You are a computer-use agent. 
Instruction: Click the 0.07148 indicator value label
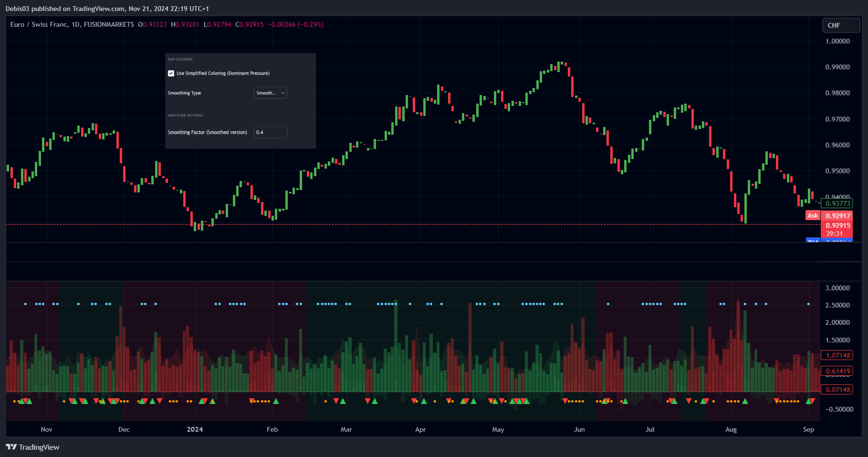(837, 390)
